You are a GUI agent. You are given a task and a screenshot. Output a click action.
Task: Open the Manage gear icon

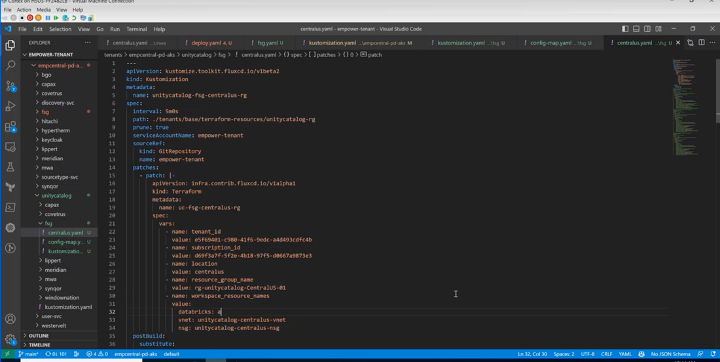point(10,339)
